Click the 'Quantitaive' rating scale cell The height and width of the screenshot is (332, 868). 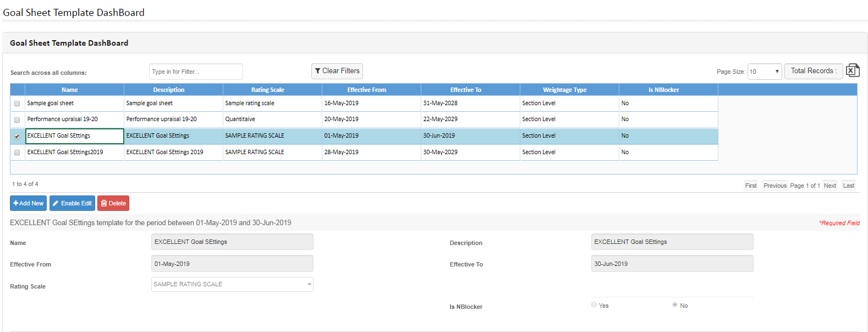(272, 119)
